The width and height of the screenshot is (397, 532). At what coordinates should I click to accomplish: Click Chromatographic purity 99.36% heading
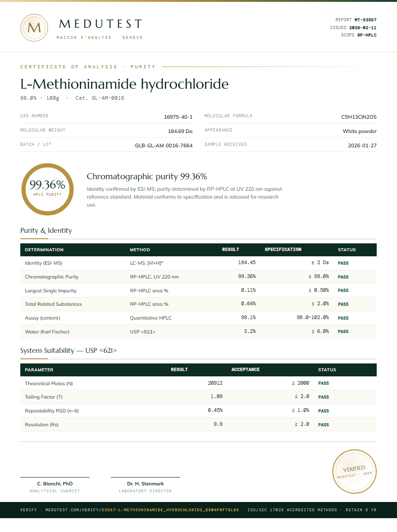[147, 176]
